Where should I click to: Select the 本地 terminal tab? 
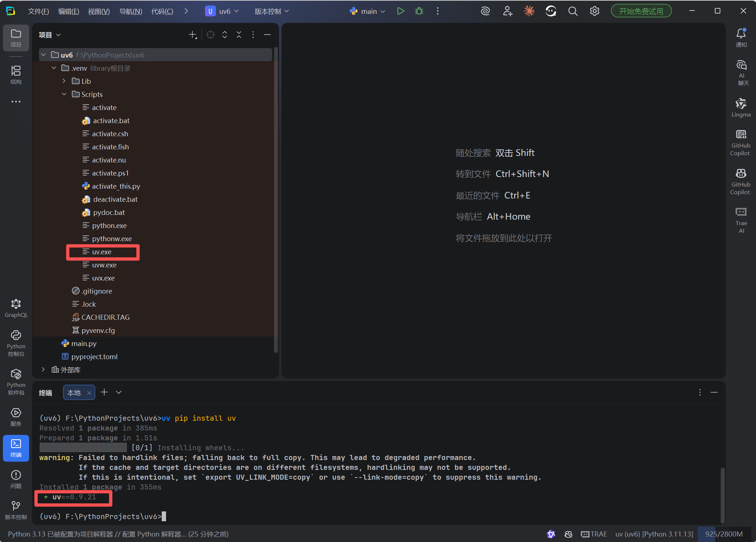tap(74, 393)
